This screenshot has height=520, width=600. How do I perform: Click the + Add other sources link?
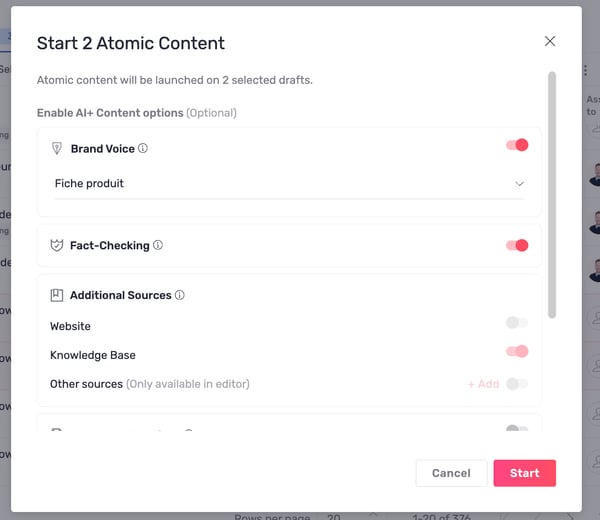[483, 384]
